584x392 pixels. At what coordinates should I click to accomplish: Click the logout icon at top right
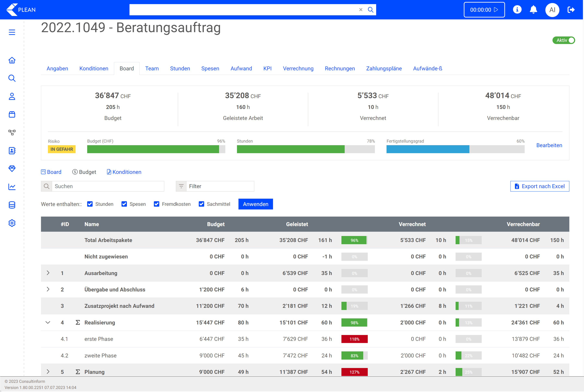[x=571, y=10]
